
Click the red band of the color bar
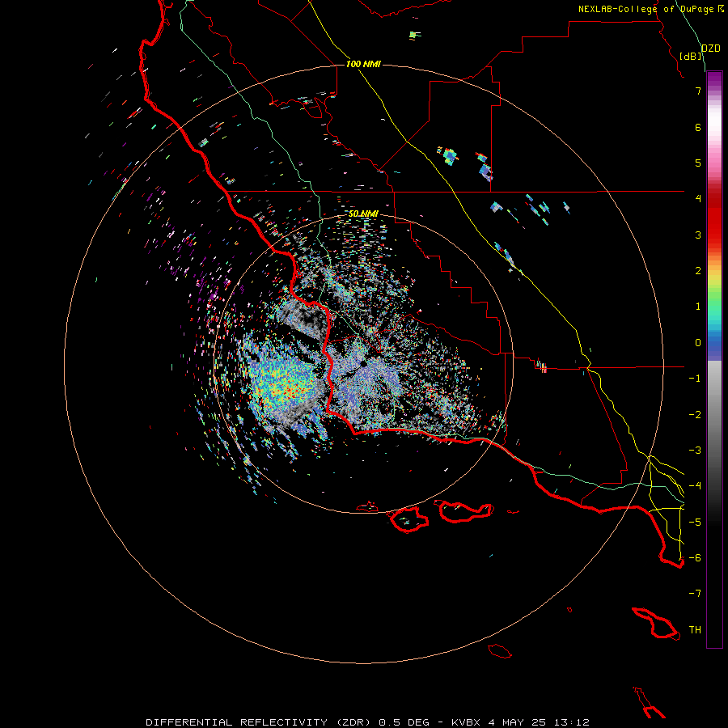point(714,223)
